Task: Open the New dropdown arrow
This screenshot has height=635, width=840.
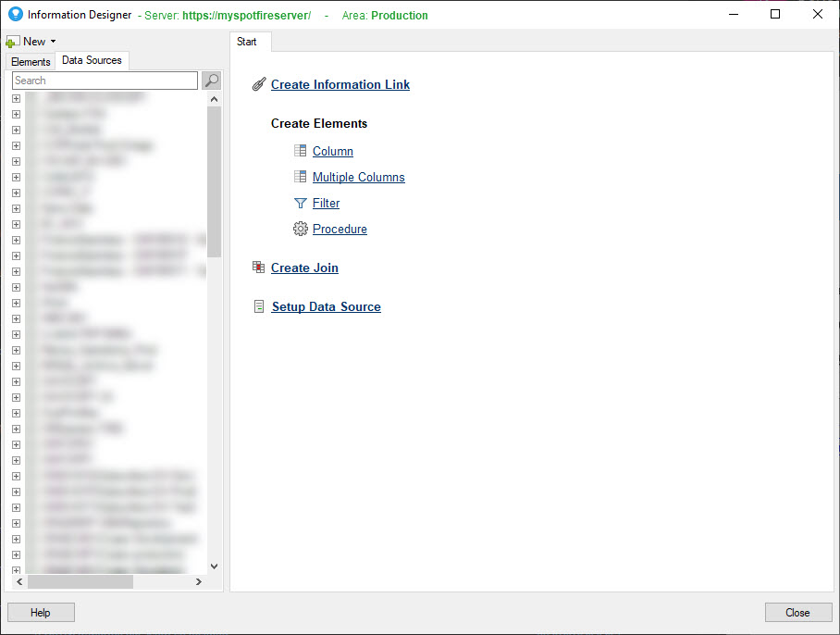Action: (x=54, y=42)
